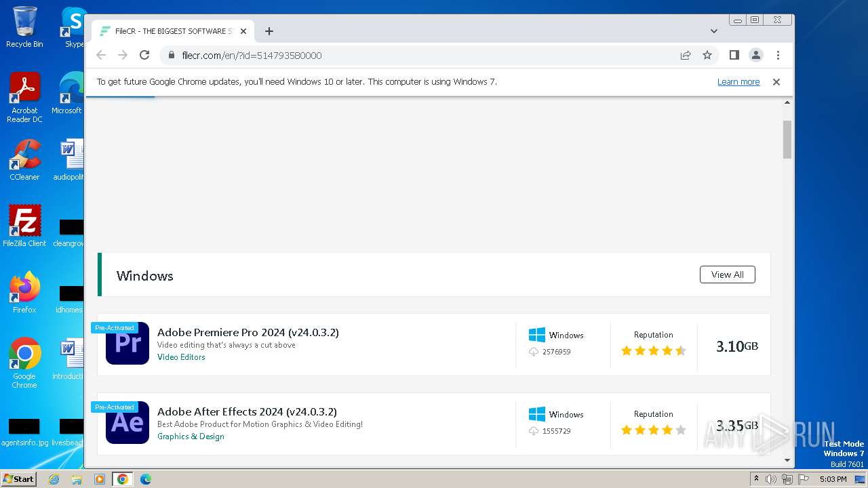Image resolution: width=868 pixels, height=488 pixels.
Task: Click the browser back arrow
Action: [x=101, y=55]
